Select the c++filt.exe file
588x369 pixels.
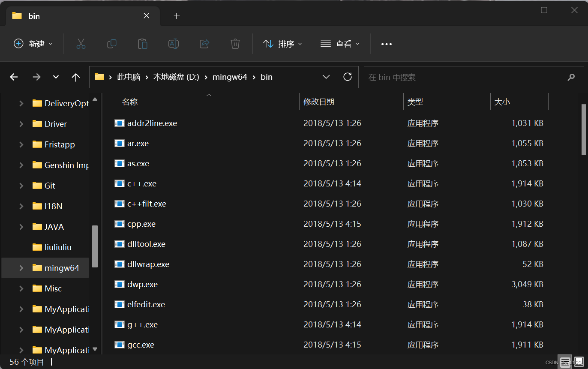[147, 204]
